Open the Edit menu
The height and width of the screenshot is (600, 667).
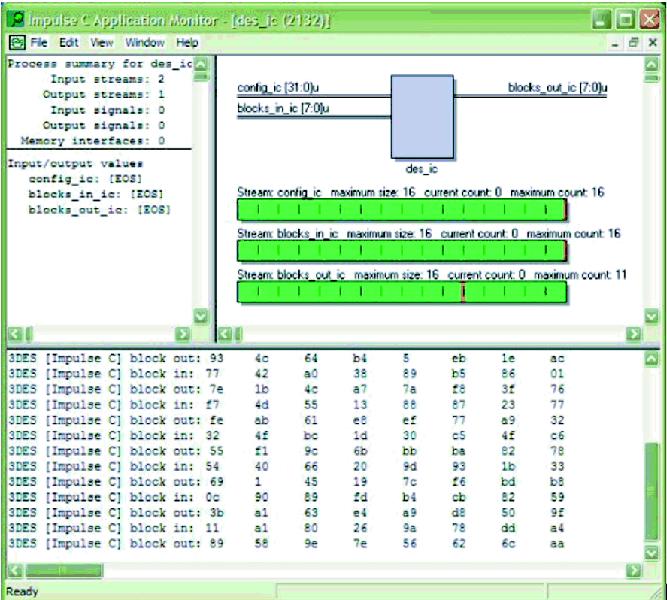[x=68, y=43]
